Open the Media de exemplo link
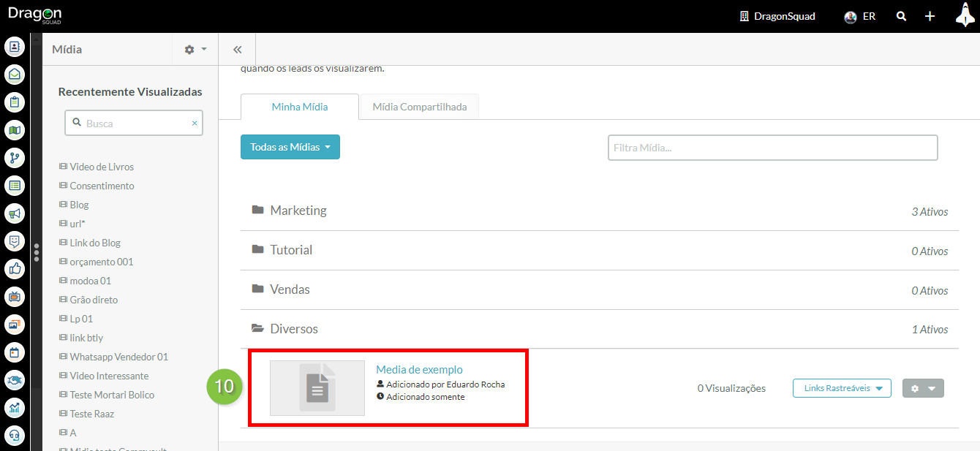Screen dimensions: 980x451 (419, 369)
